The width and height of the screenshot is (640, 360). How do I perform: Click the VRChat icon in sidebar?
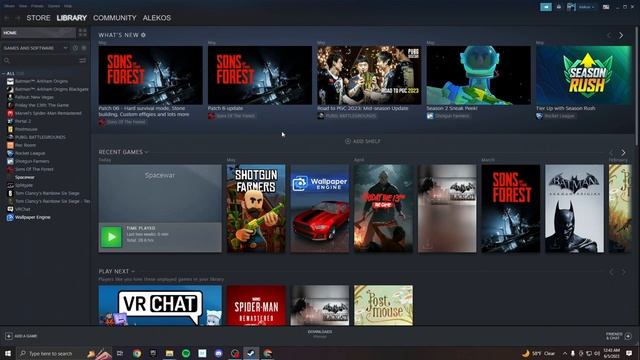point(10,209)
